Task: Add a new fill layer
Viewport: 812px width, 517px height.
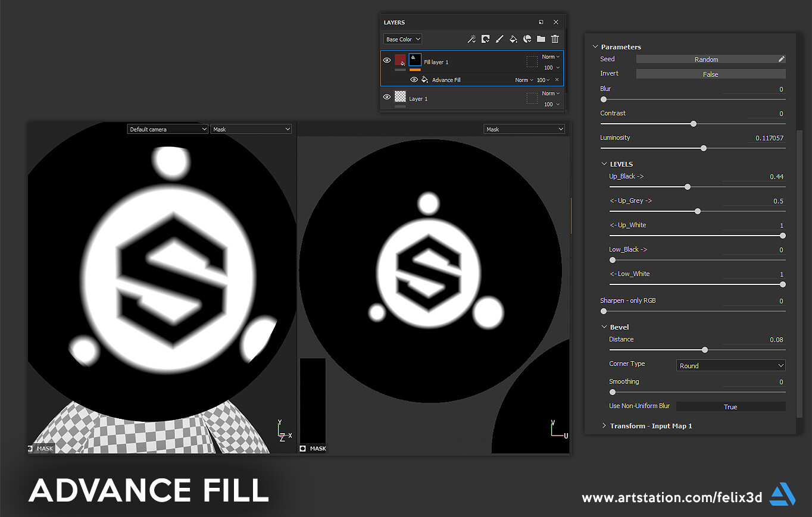Action: point(513,39)
